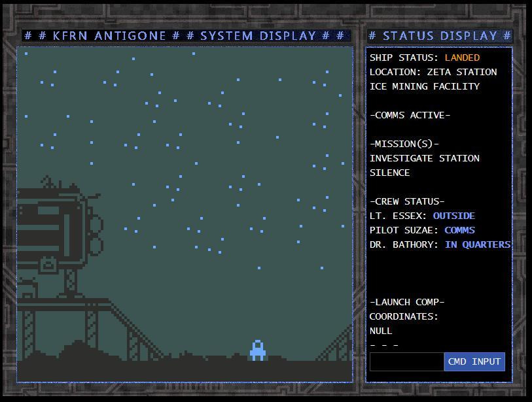The image size is (532, 402).
Task: Select the 'DR. BATHORY:' crew label
Action: 404,244
